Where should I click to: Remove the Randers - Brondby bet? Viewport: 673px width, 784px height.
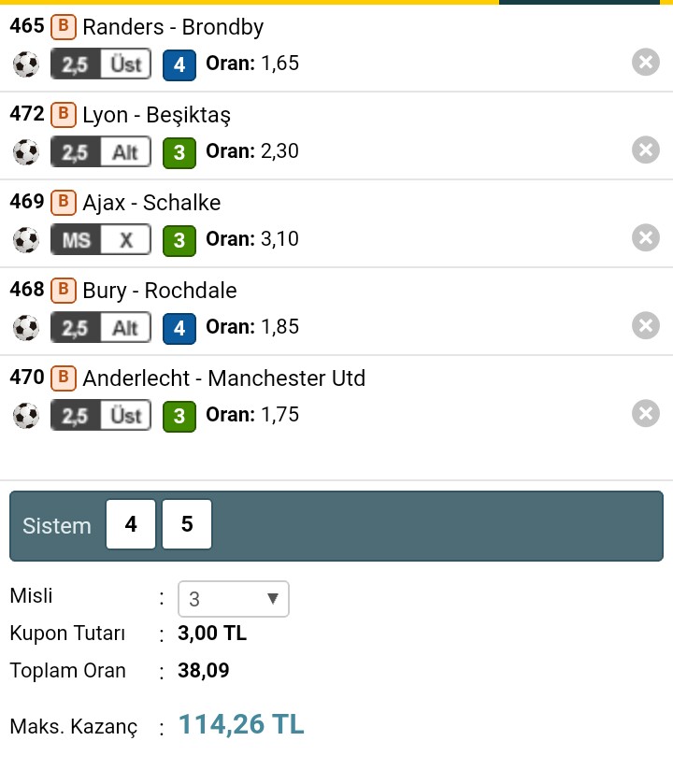[x=645, y=63]
